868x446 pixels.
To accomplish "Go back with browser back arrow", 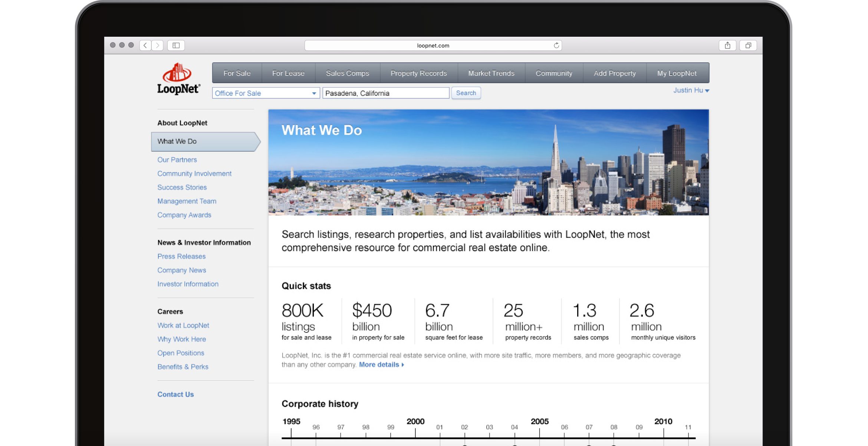I will [x=145, y=45].
